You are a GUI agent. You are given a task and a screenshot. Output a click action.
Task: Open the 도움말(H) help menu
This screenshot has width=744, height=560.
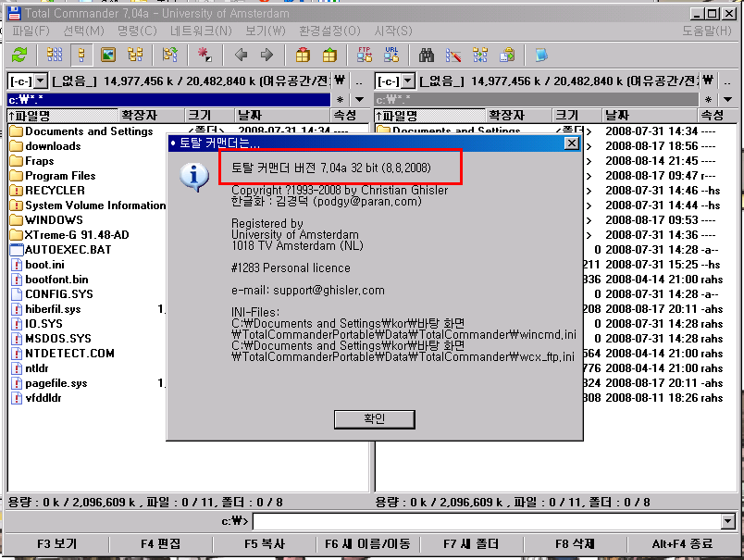707,31
